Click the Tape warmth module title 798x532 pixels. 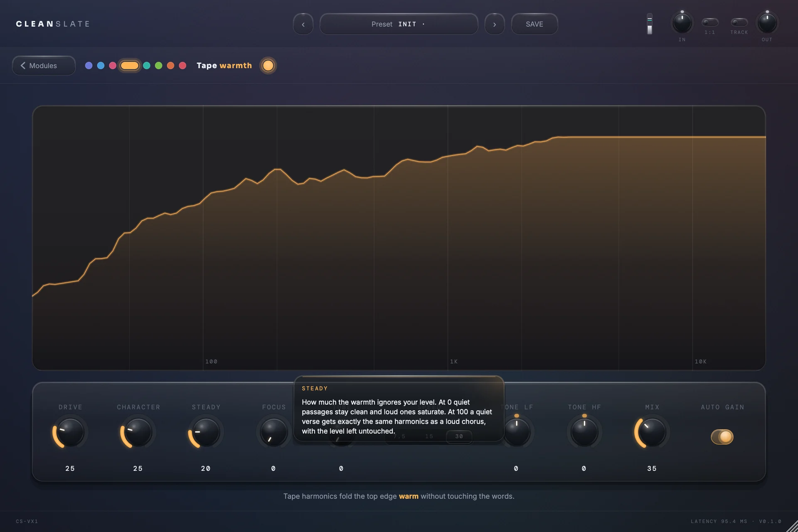pyautogui.click(x=224, y=66)
